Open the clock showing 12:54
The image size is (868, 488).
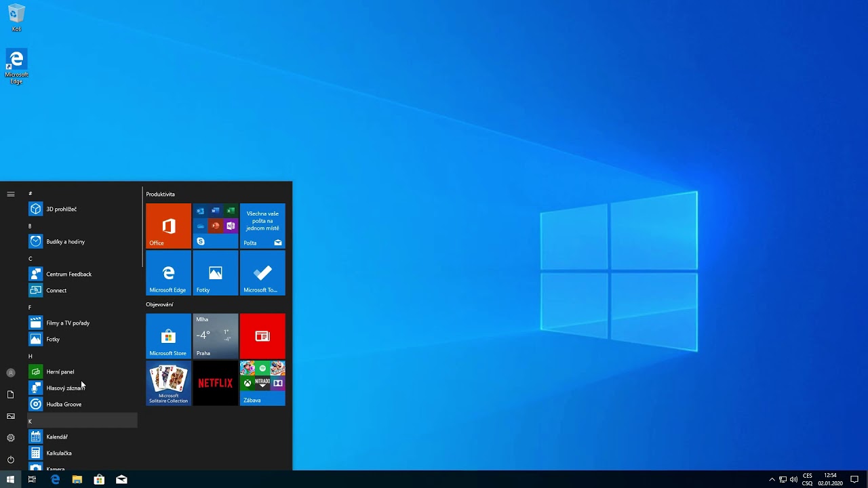[x=830, y=479]
